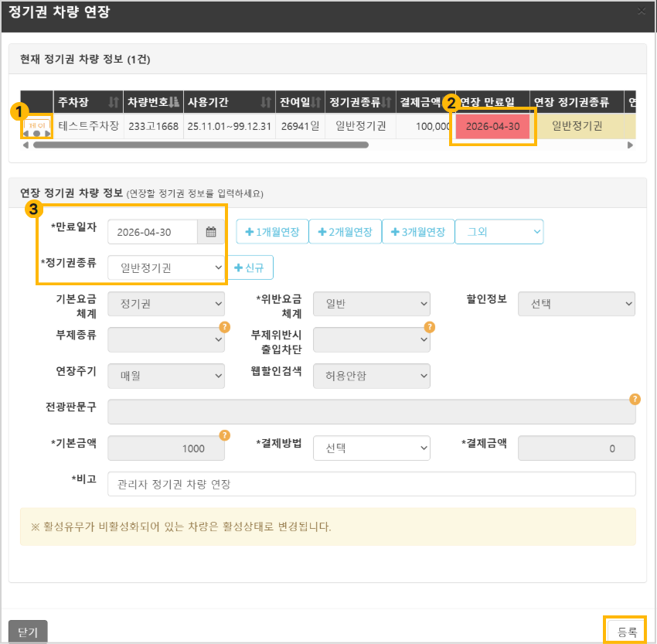The width and height of the screenshot is (657, 644).
Task: Click the 전광판문구 text field
Action: click(x=371, y=411)
